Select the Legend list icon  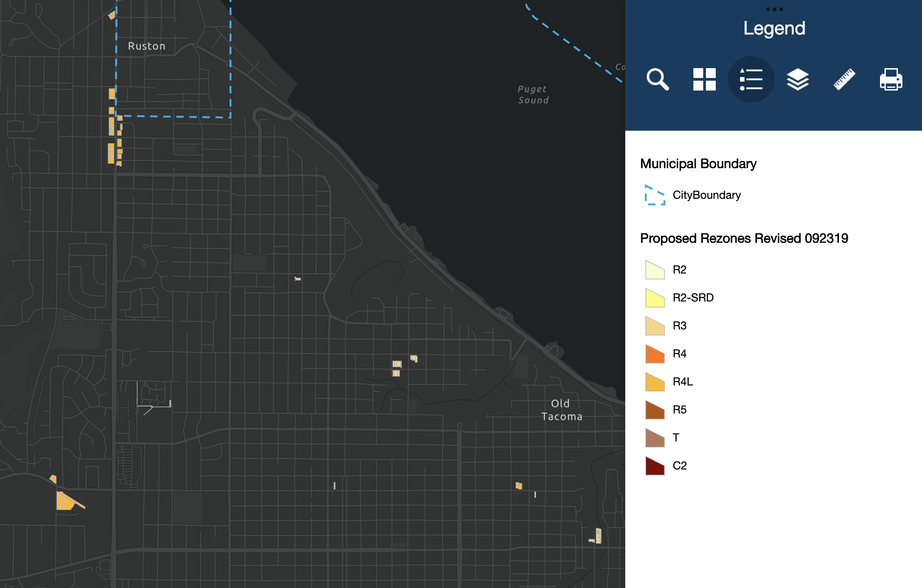click(x=751, y=79)
